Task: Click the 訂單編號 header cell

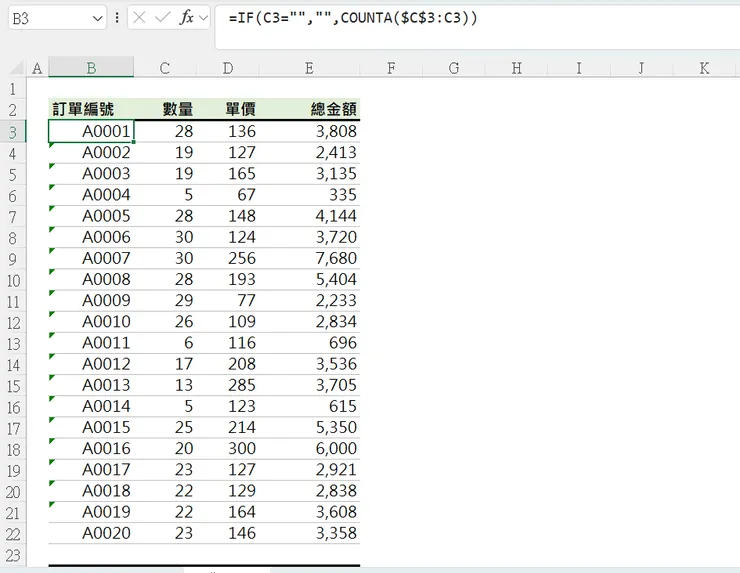Action: point(91,109)
